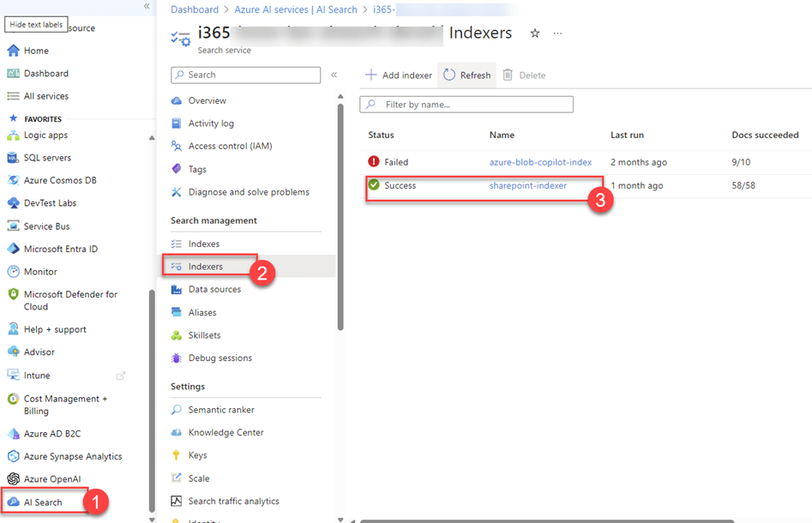Open Indexes in Search management
The height and width of the screenshot is (523, 812).
[204, 244]
